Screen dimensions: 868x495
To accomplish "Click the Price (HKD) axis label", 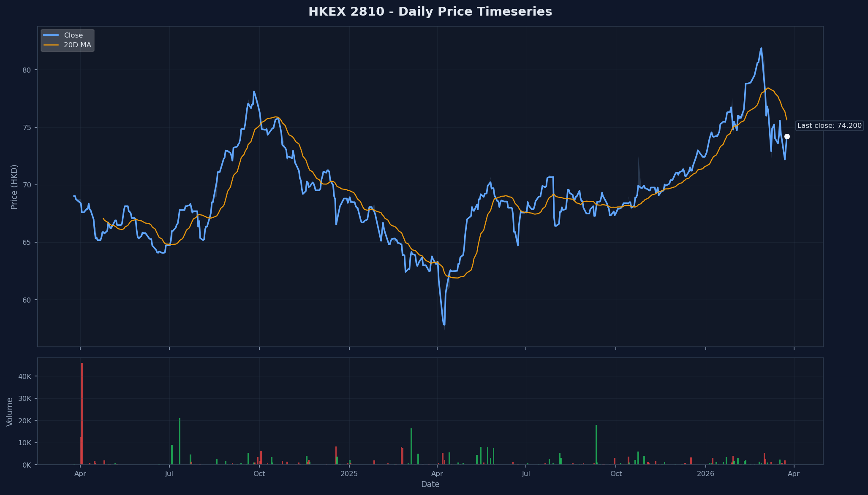I will coord(14,187).
